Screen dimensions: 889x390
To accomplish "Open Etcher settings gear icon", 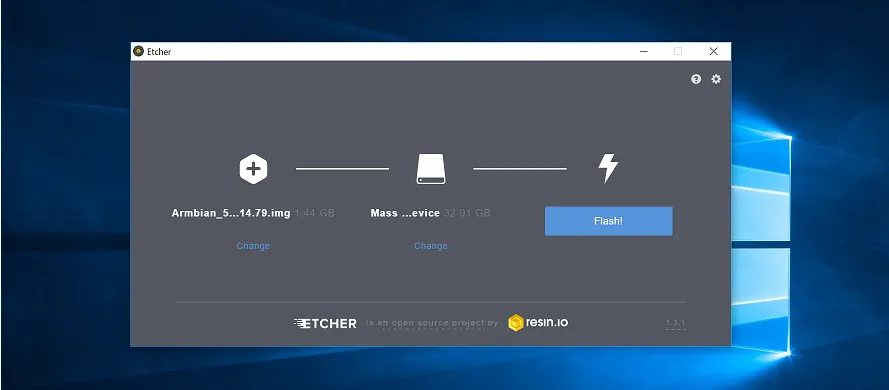I will (x=716, y=79).
